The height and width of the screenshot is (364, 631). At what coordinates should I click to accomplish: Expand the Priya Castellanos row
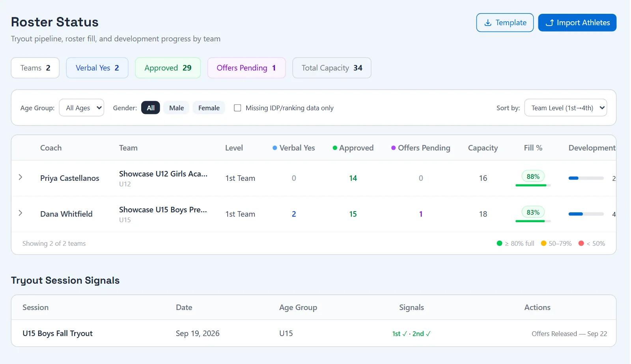(21, 177)
